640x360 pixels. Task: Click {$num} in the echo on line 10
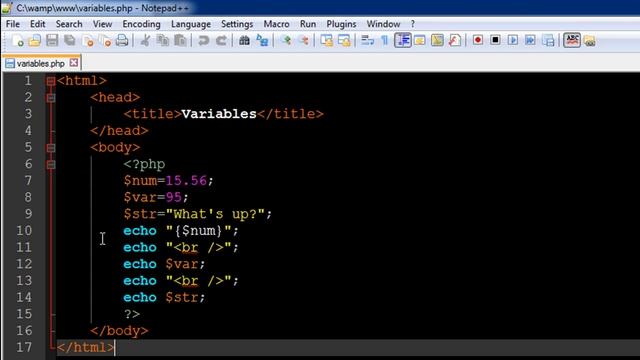198,231
